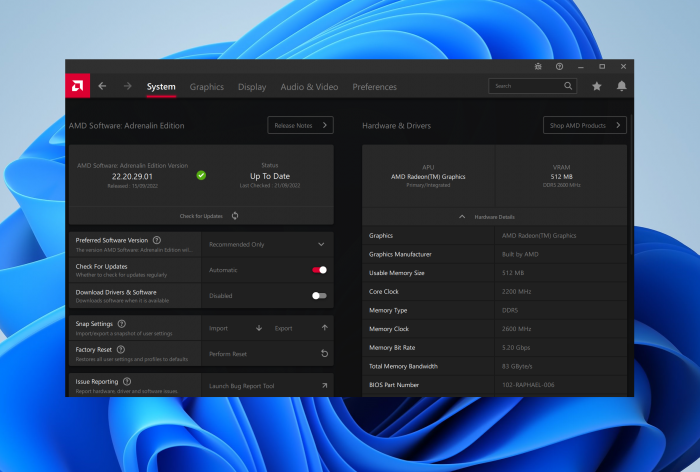Screen dimensions: 700x472
Task: Click the AMD logo home icon
Action: (78, 87)
